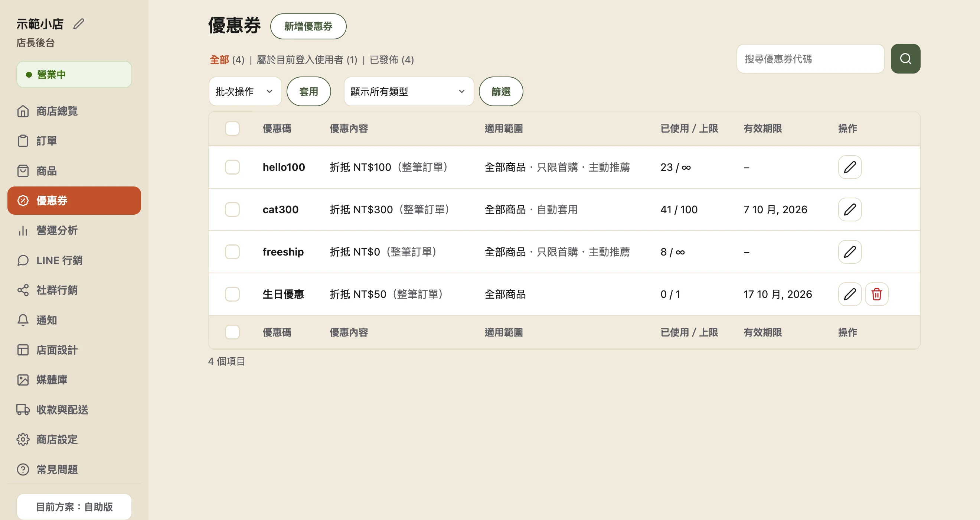Tick the select-all checkbox in table footer
This screenshot has width=980, height=520.
pos(232,332)
